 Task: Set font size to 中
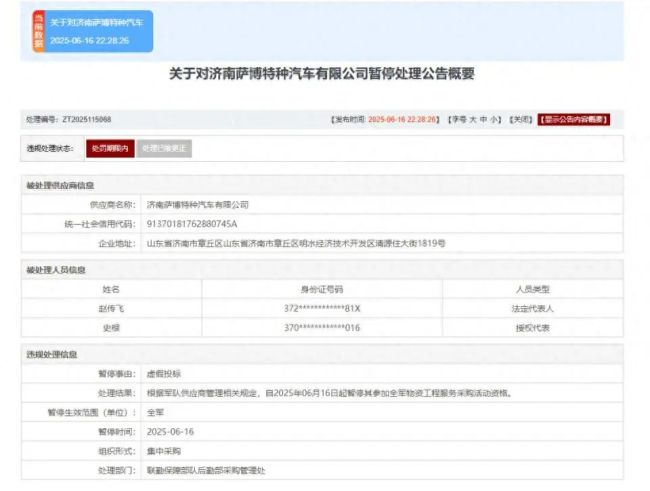pyautogui.click(x=483, y=119)
